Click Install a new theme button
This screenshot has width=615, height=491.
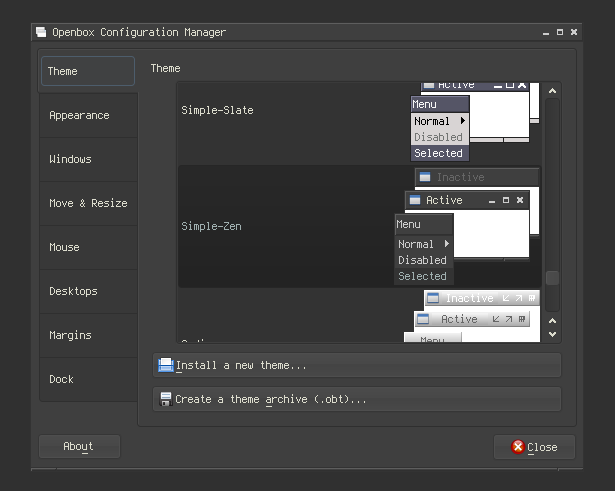(357, 365)
